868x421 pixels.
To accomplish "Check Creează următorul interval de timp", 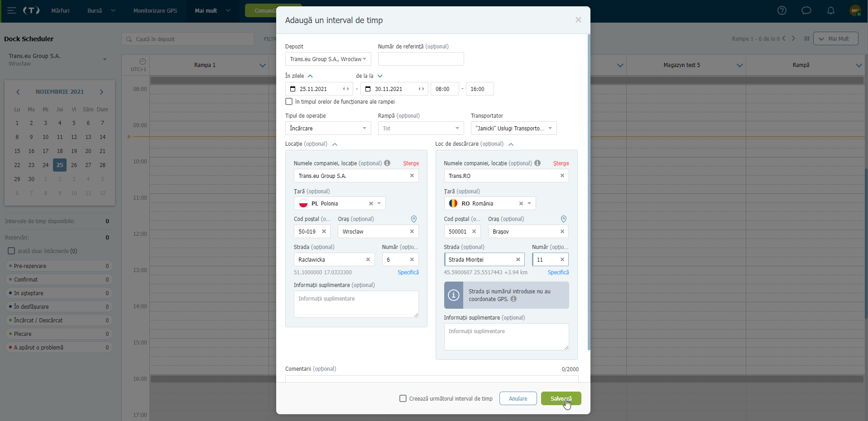I will click(x=403, y=398).
